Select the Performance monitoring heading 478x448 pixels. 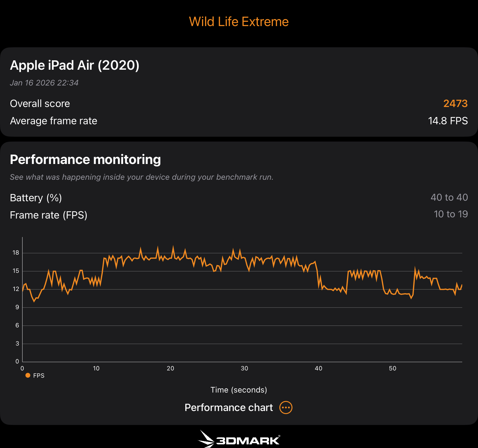click(86, 160)
